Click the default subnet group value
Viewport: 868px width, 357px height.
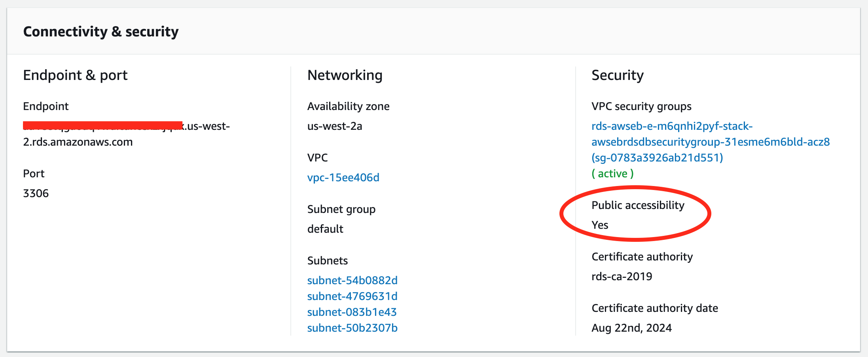click(325, 229)
